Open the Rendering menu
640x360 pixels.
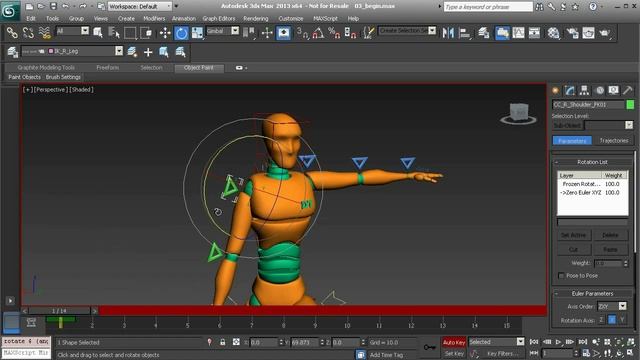[256, 18]
